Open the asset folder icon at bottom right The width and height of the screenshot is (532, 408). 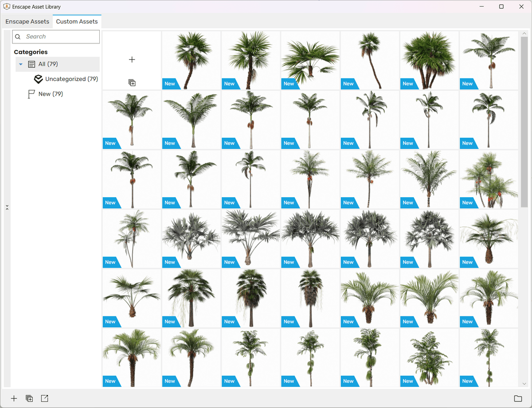click(x=517, y=398)
